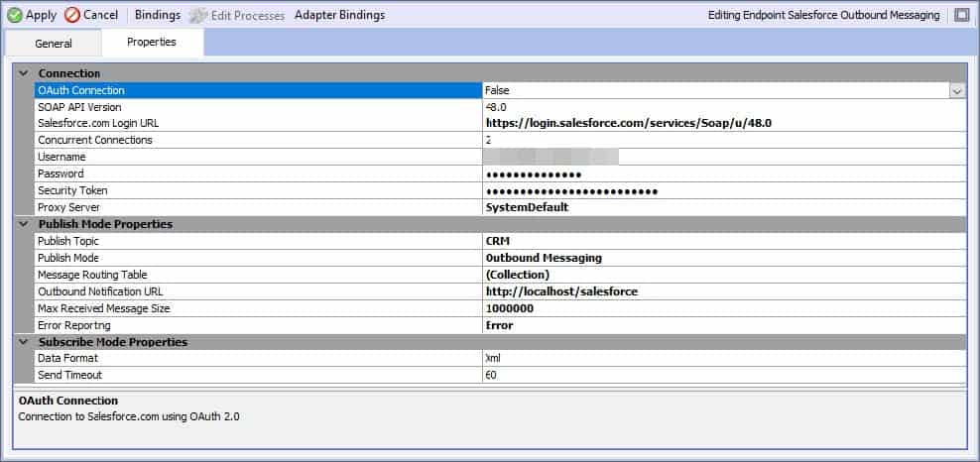Click the SystemDefault proxy value
Screen dimensions: 980x462
click(x=527, y=207)
